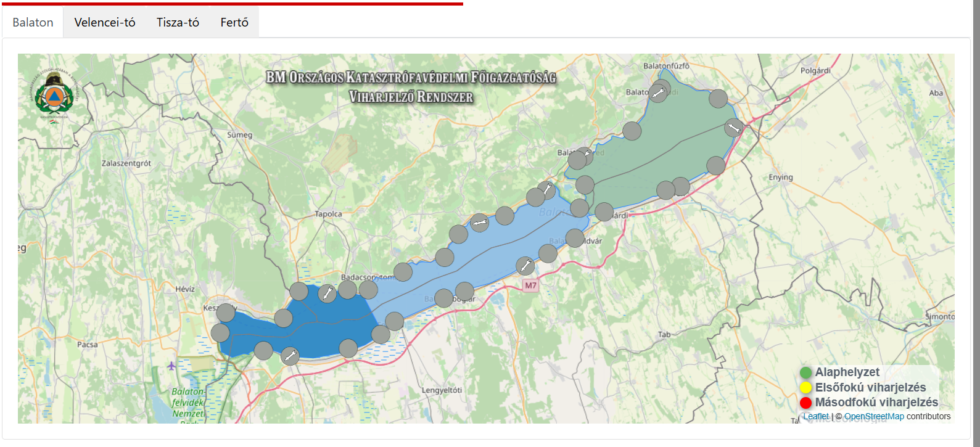Select the Fertő lake tab
Screen dimensions: 980x447
coord(234,23)
